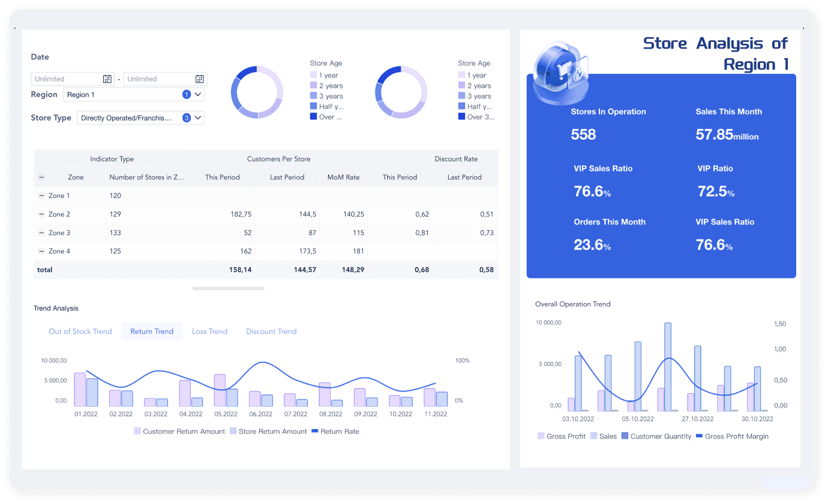The width and height of the screenshot is (828, 504).
Task: Toggle Customer Return Amount legend marker
Action: click(x=137, y=431)
